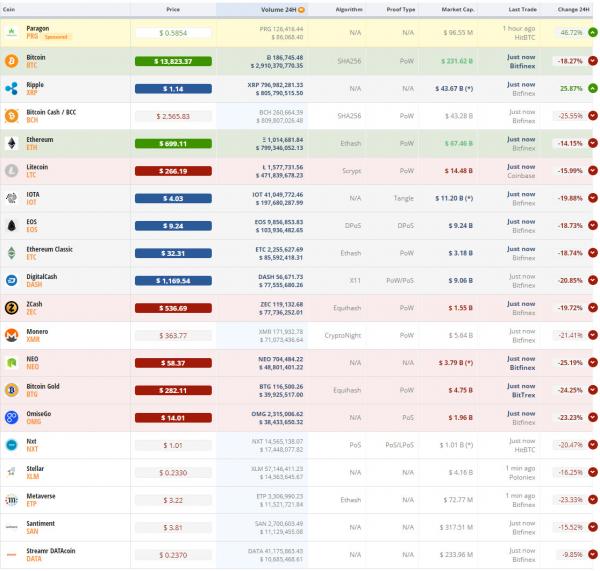The image size is (600, 571).
Task: Click the Santiment logo icon
Action: coord(11,527)
